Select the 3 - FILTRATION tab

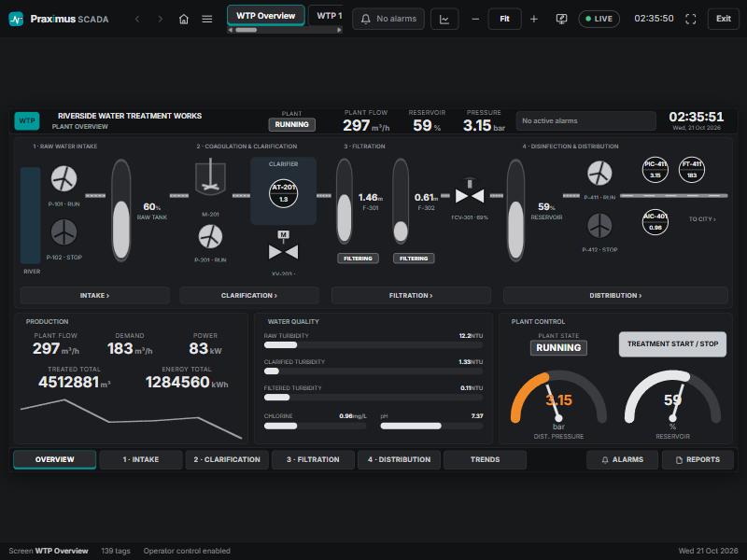point(313,459)
